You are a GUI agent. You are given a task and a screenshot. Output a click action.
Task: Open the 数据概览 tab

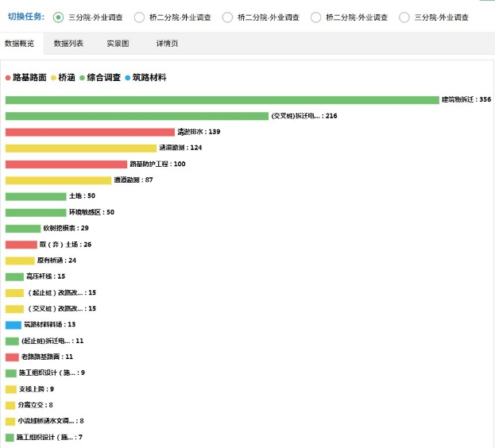tap(19, 43)
